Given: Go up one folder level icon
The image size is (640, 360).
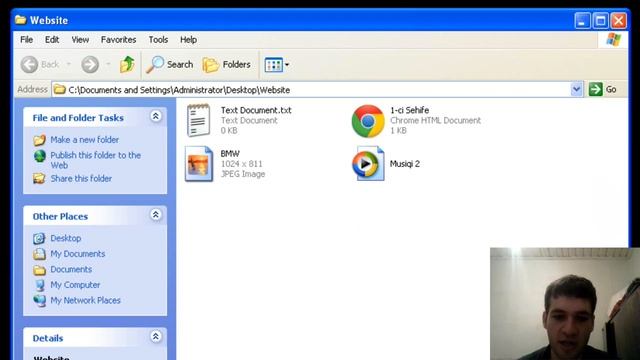Looking at the screenshot, I should tap(127, 64).
